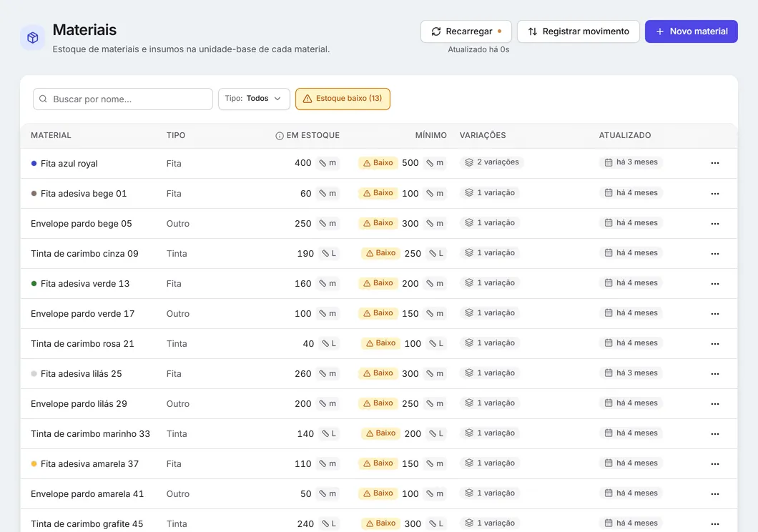
Task: Open row options for Tinta de carimbo cinza 09
Action: tap(715, 254)
